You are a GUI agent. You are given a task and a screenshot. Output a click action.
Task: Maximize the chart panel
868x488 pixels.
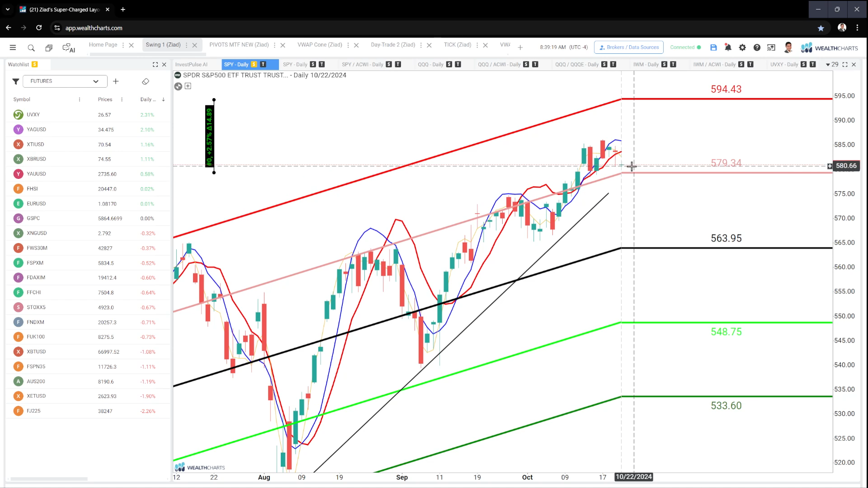(844, 65)
